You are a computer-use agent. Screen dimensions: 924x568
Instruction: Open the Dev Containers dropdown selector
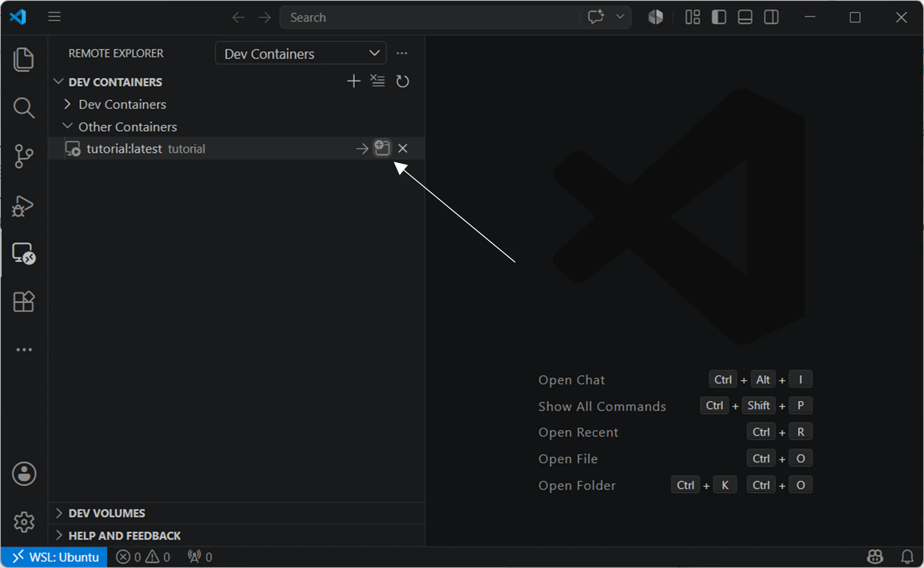pos(301,53)
